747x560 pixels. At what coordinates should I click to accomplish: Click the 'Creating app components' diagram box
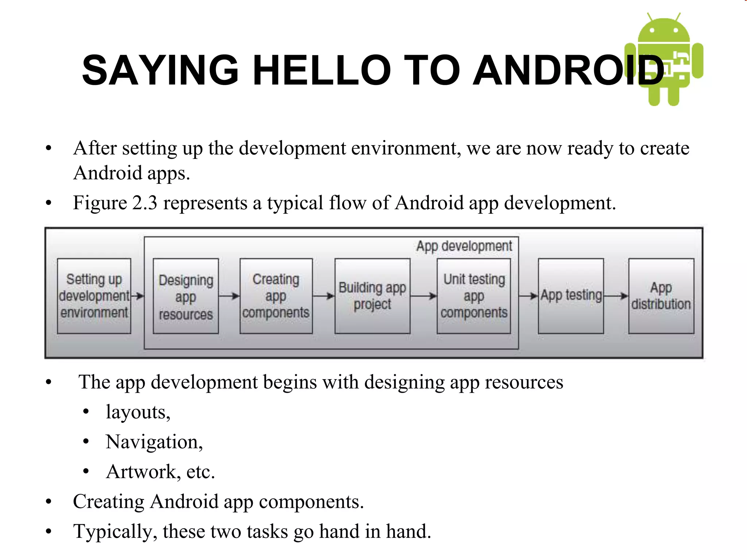pos(276,296)
